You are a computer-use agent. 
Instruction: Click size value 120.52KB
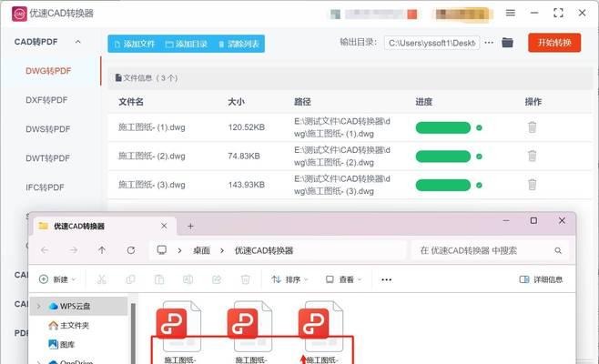(247, 127)
